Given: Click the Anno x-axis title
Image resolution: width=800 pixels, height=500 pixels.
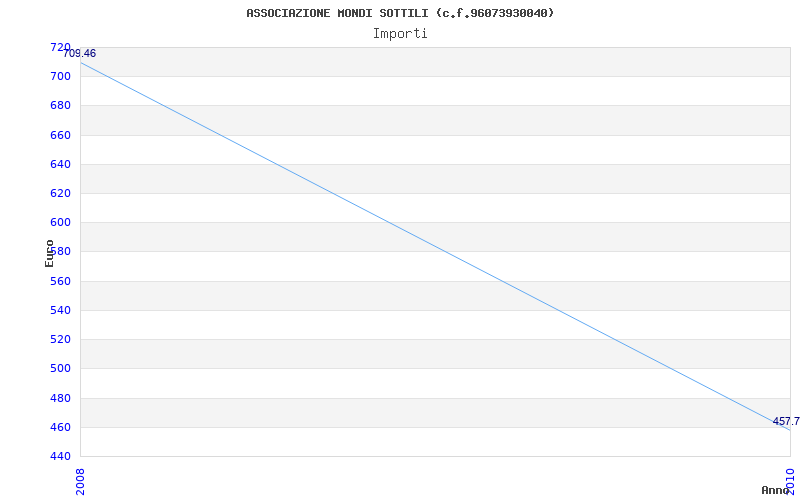Looking at the screenshot, I should tap(775, 490).
